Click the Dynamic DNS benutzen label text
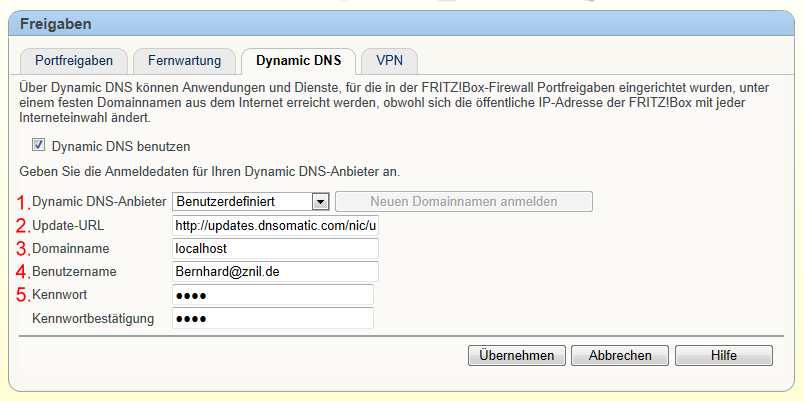The image size is (804, 401). pos(120,146)
